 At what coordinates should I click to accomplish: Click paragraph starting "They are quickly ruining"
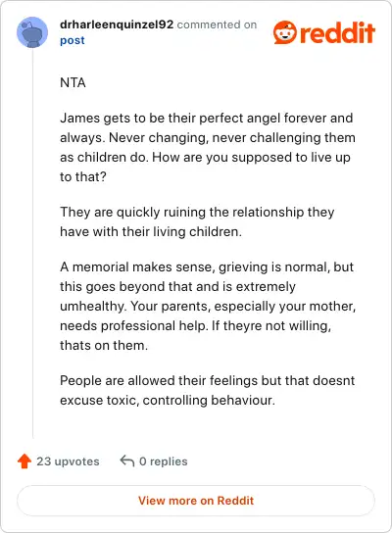(x=197, y=221)
